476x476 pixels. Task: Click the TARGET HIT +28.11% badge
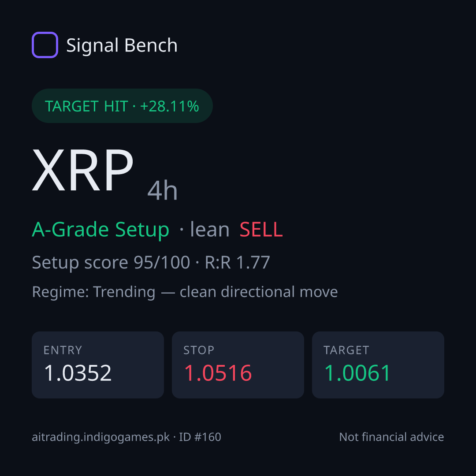pyautogui.click(x=122, y=106)
